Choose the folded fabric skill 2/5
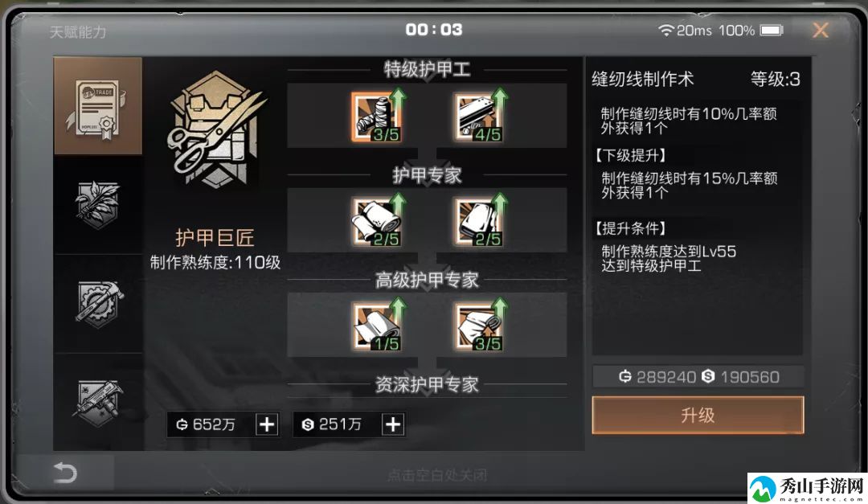 click(x=481, y=222)
